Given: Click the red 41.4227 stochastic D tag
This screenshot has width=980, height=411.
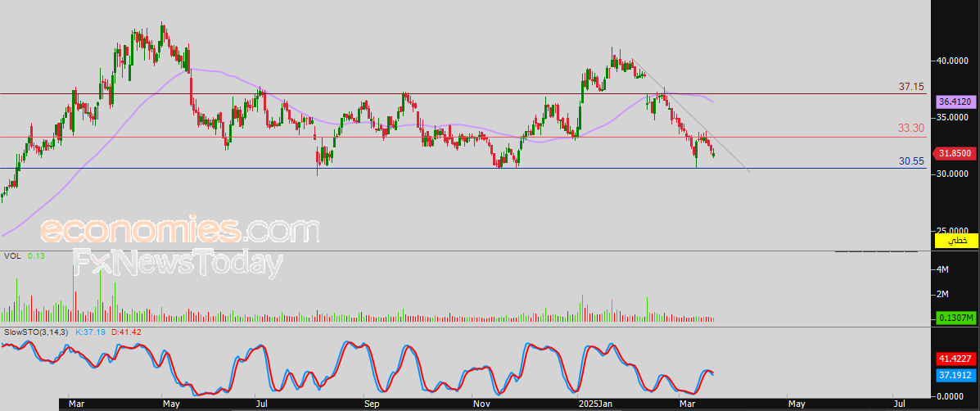Looking at the screenshot, I should (955, 359).
